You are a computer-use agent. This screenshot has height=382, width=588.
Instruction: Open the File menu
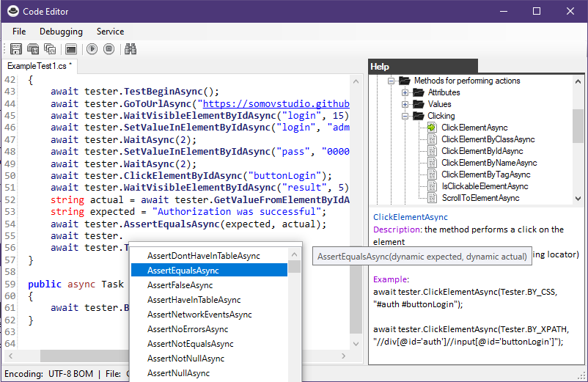click(19, 32)
